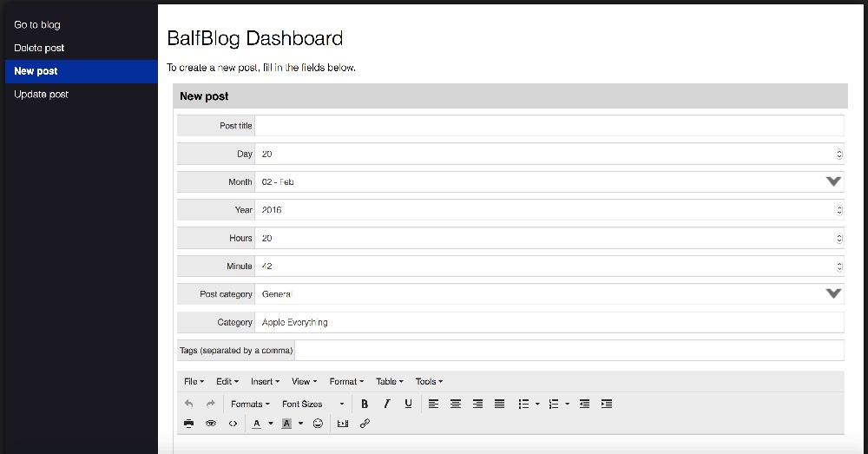Screen dimensions: 868x454
Task: Apply italic formatting
Action: pos(386,404)
